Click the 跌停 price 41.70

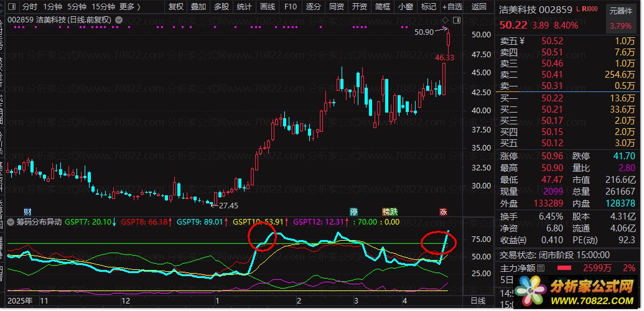[624, 156]
